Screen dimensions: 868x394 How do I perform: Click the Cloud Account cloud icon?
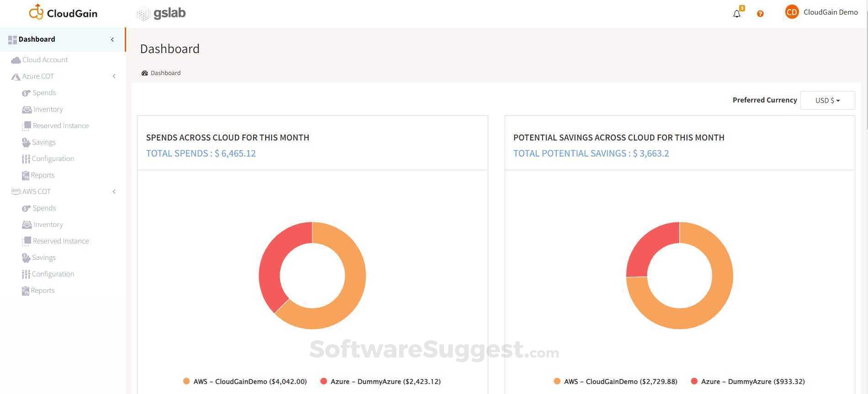pos(16,60)
